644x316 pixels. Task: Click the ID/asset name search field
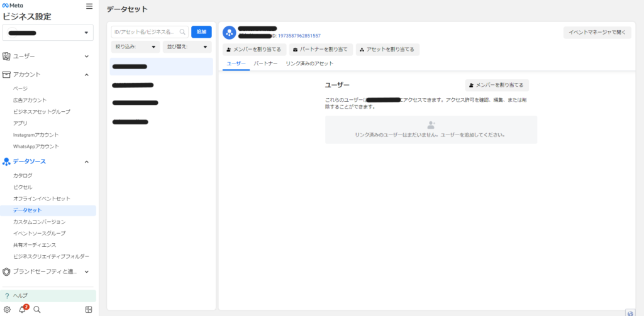(x=146, y=31)
